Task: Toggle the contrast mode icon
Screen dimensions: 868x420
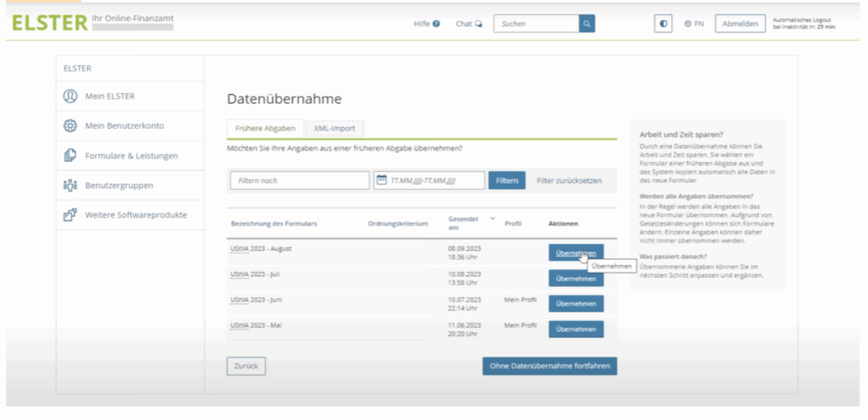Action: click(663, 24)
